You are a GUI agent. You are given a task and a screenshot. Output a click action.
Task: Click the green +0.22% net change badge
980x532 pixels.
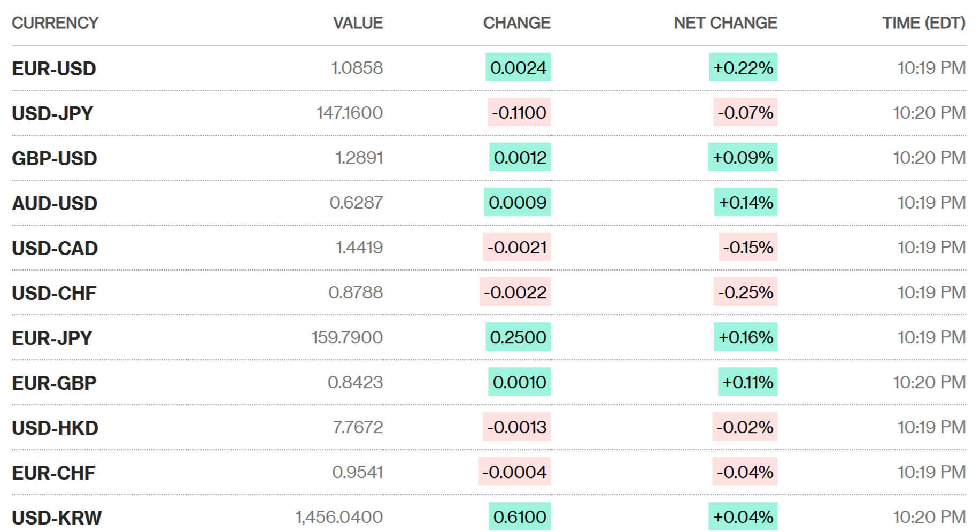click(x=743, y=67)
